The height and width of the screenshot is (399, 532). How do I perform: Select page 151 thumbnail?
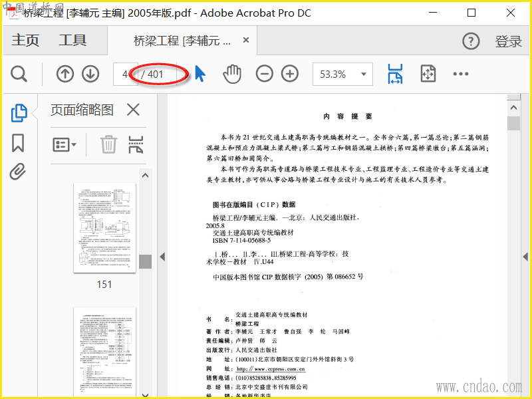tap(104, 227)
